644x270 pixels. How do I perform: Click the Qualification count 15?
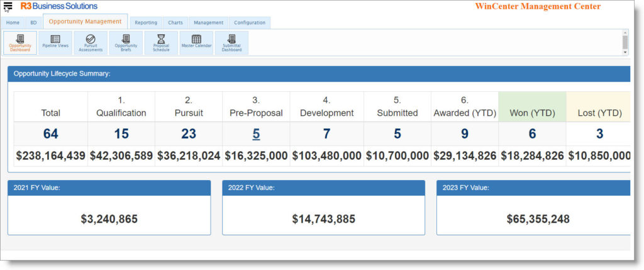(x=121, y=134)
